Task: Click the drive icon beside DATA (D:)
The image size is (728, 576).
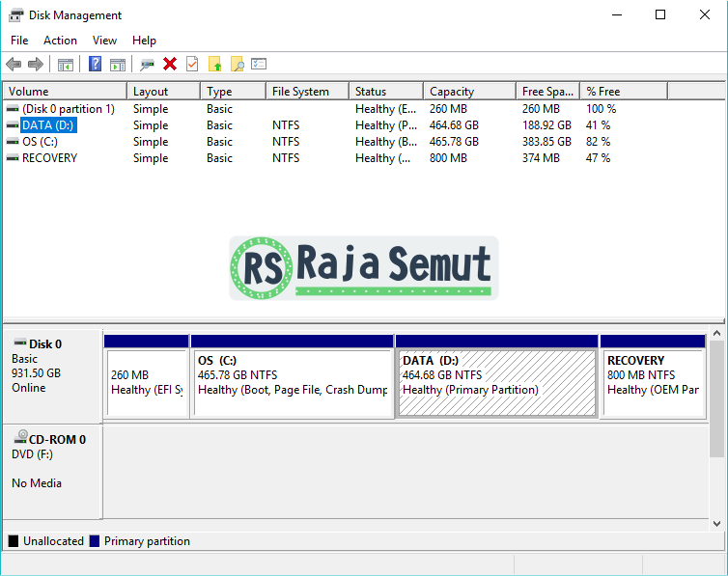Action: 13,125
